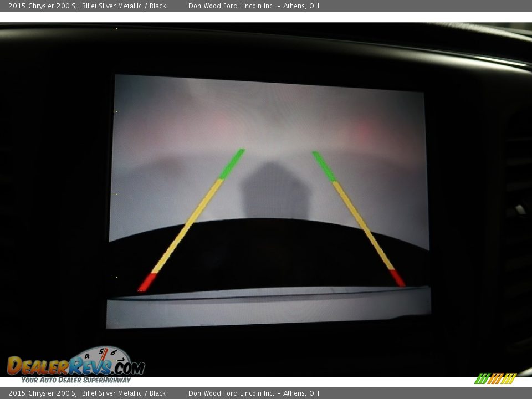Click the top "Billet Silver Metallic / Black" text
Image resolution: width=532 pixels, height=399 pixels.
(x=124, y=6)
